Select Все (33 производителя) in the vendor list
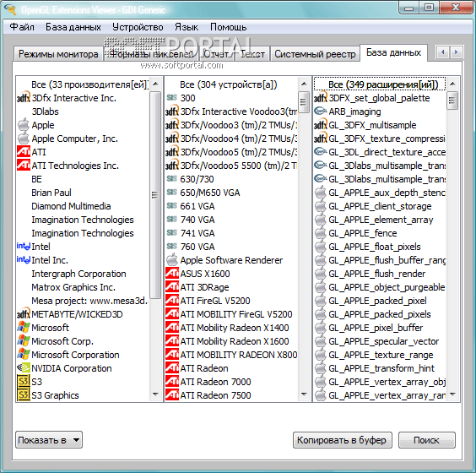476x473 pixels. tap(83, 84)
